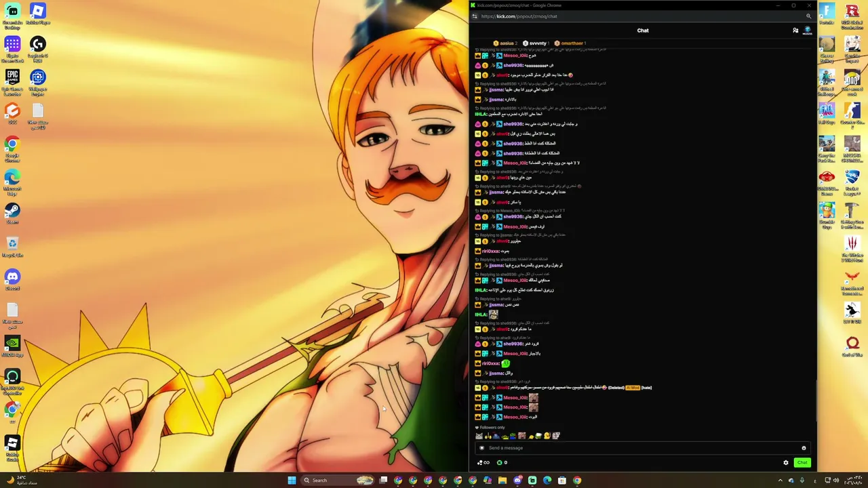Click the Kick points balance icon
Viewport: 868px width, 488px height.
[x=500, y=463]
